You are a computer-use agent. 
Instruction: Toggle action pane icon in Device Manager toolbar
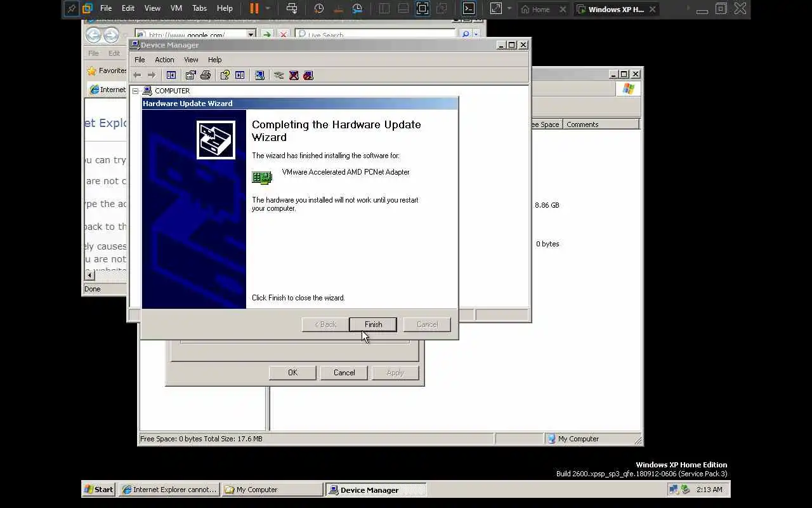point(240,75)
